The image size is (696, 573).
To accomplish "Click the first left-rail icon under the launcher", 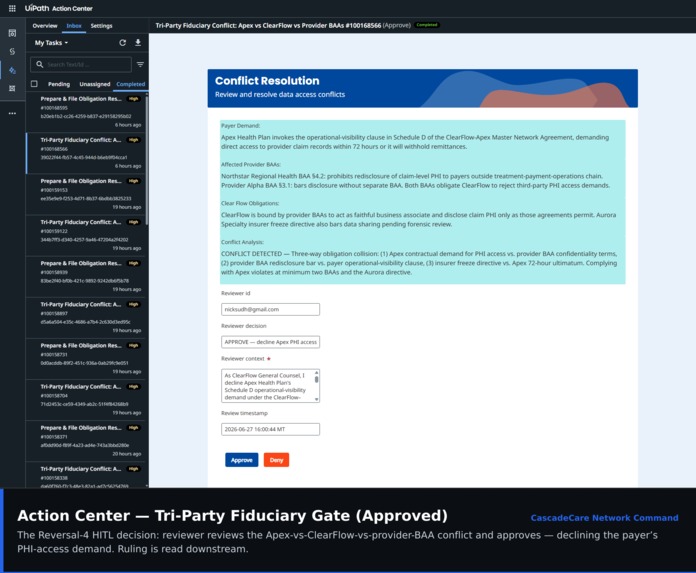I will pos(12,33).
